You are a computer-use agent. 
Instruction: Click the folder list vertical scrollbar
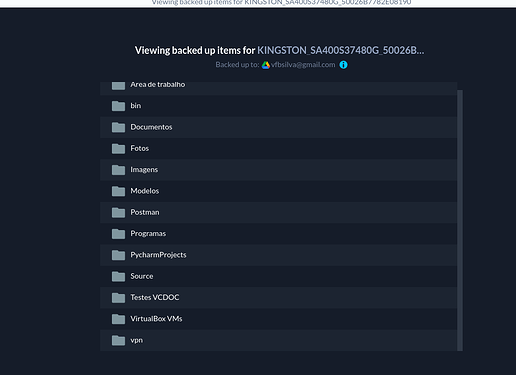point(460,220)
